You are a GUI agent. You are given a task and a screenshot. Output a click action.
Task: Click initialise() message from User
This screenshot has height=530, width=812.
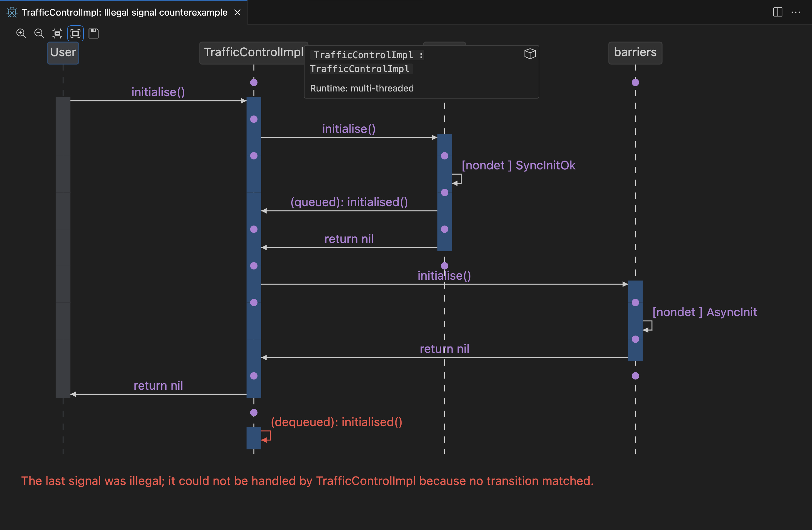click(x=158, y=92)
